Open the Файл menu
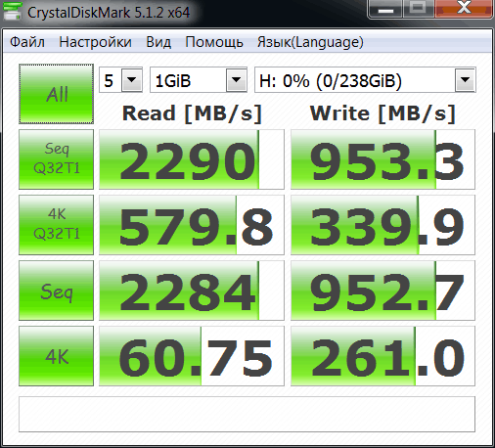Screen dimensions: 495x448 click(27, 42)
